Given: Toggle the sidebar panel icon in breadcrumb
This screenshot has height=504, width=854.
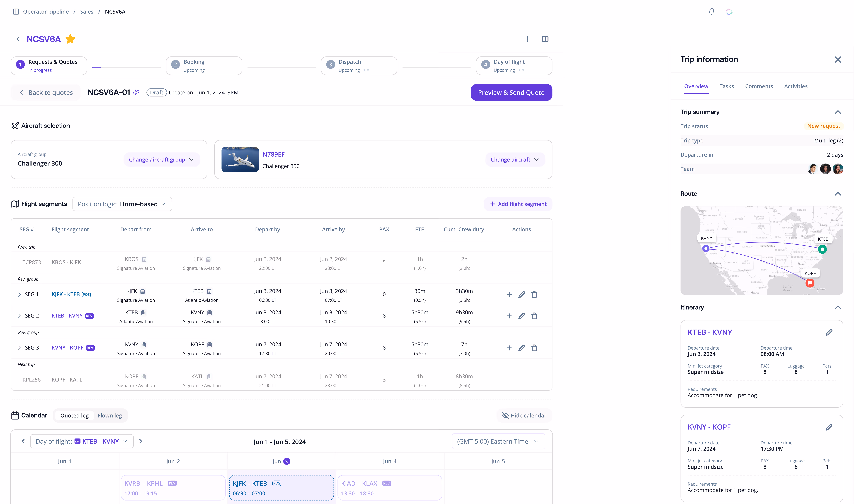Looking at the screenshot, I should pos(16,12).
